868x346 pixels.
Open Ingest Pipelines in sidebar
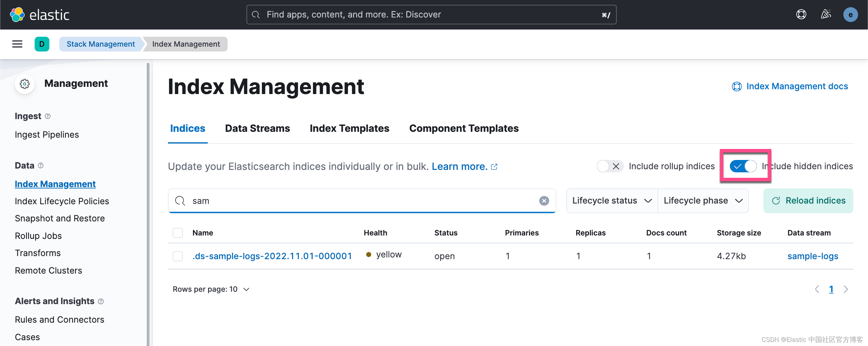(x=47, y=135)
